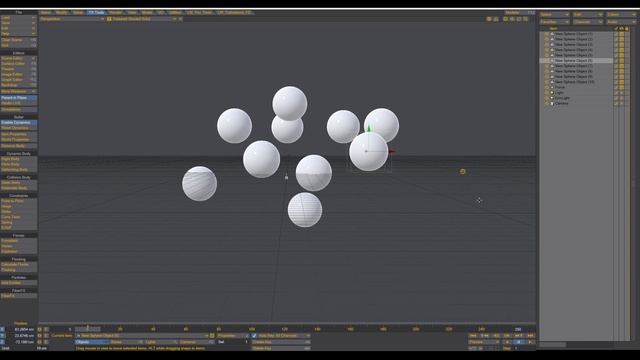
Task: Toggle active checkbox for New Sphere Object (5)
Action: pyautogui.click(x=616, y=55)
